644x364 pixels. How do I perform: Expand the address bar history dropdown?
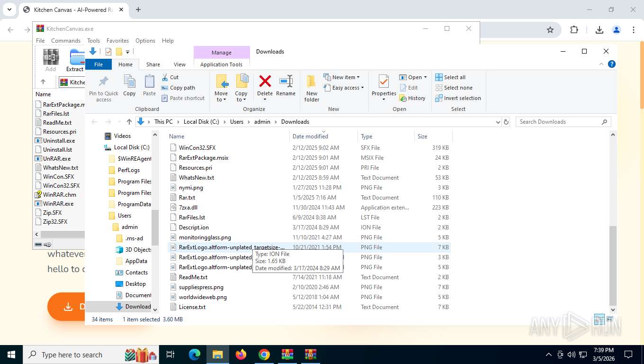[498, 122]
